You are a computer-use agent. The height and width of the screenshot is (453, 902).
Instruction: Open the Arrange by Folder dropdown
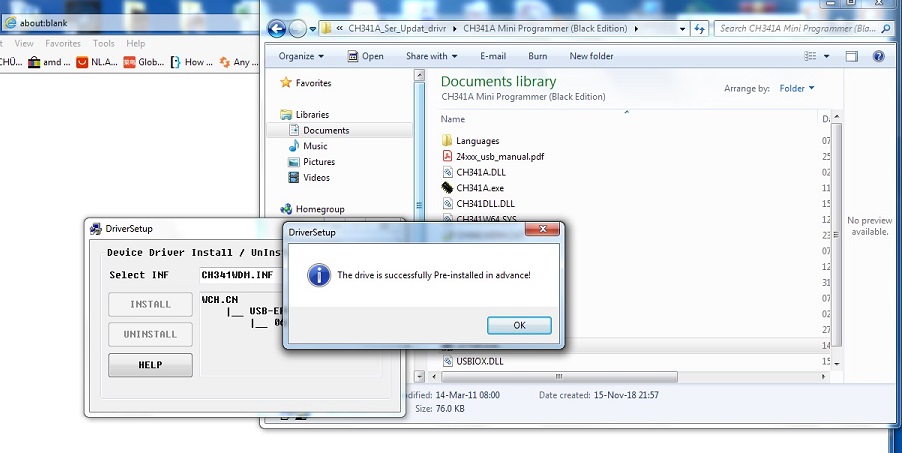(797, 88)
